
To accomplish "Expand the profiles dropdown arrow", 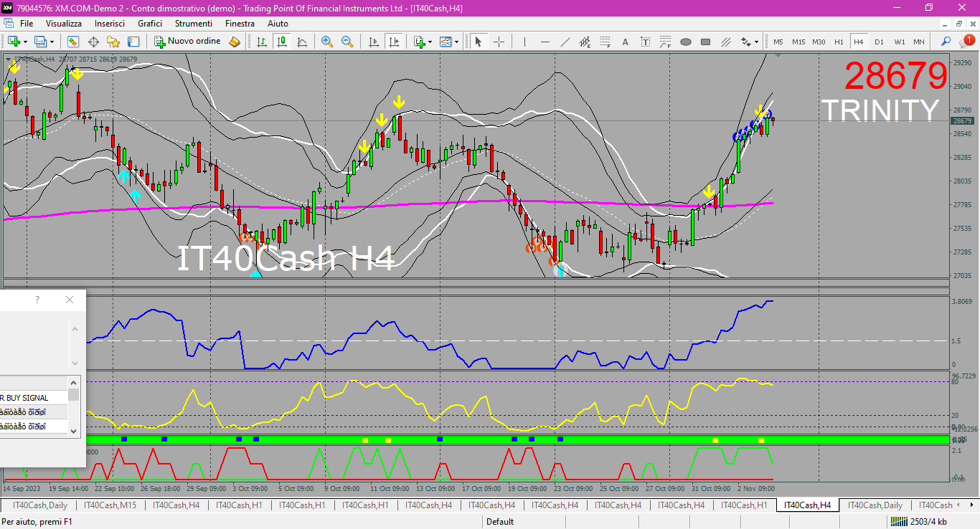I will (x=52, y=42).
